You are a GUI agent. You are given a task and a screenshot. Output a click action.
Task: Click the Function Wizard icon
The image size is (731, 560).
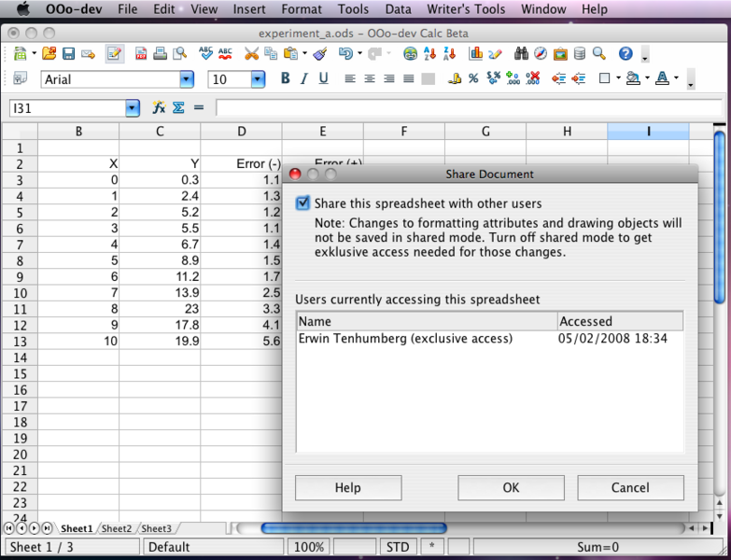pyautogui.click(x=159, y=108)
